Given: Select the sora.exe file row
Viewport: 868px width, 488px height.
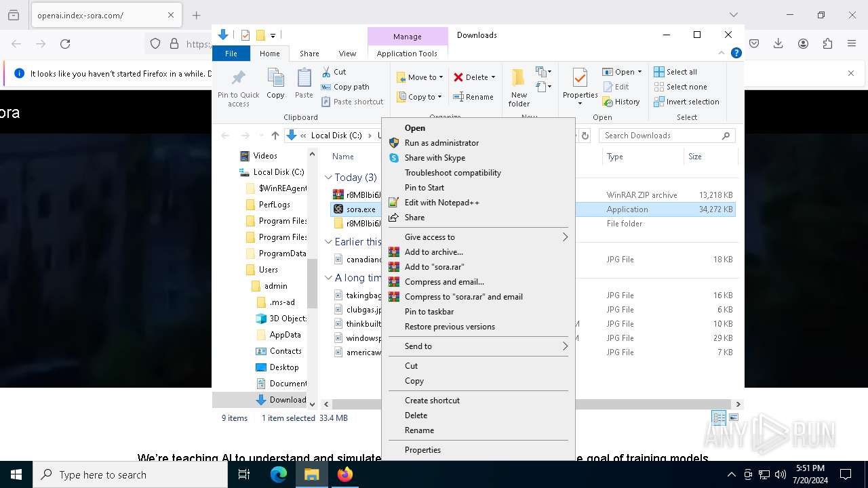Looking at the screenshot, I should coord(532,209).
